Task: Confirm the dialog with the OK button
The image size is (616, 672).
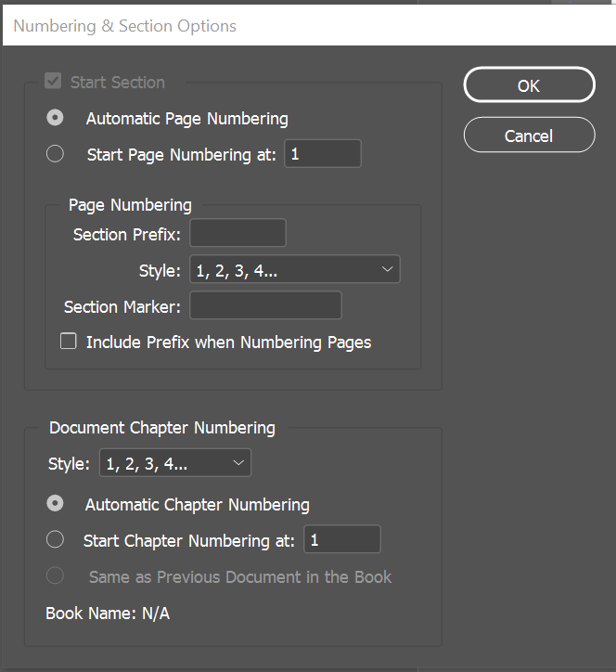Action: coord(529,84)
